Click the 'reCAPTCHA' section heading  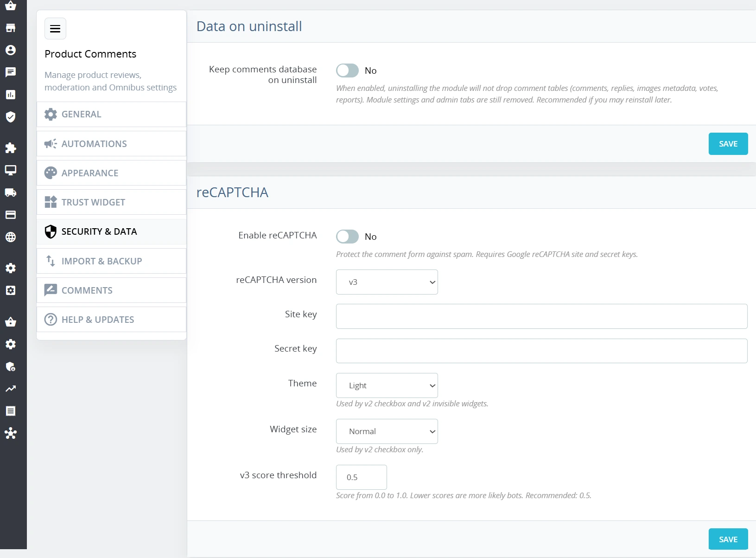click(x=232, y=192)
